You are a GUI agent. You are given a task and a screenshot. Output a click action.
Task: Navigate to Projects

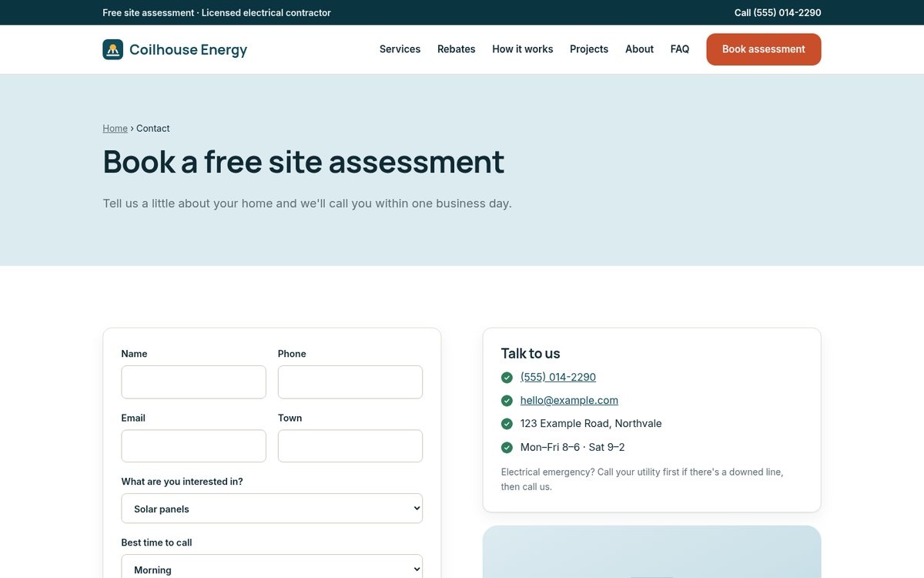click(x=589, y=49)
